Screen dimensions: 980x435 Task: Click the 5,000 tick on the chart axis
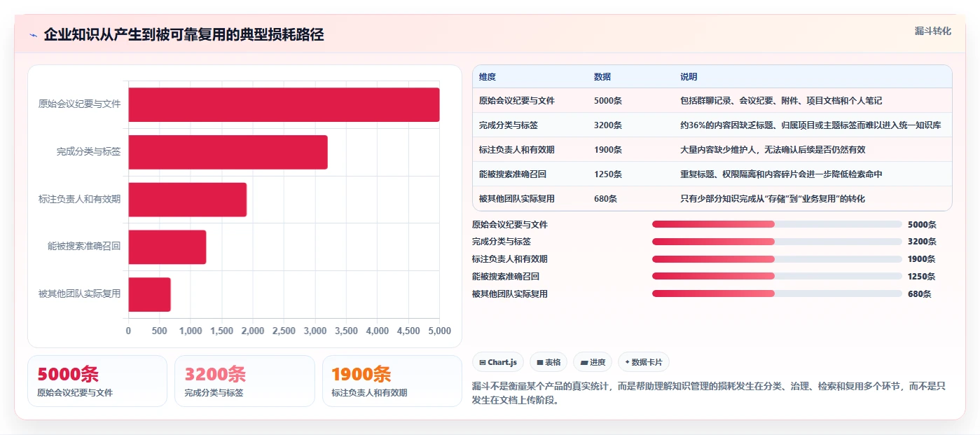pyautogui.click(x=439, y=331)
